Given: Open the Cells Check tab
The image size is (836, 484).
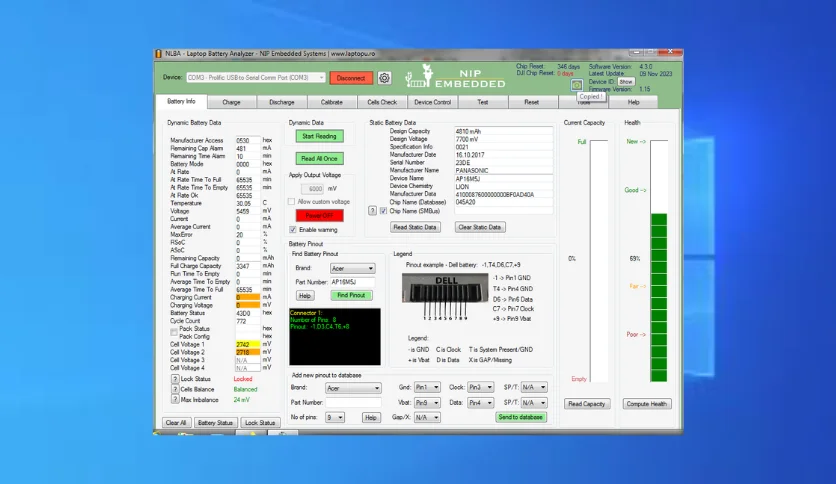Looking at the screenshot, I should pos(382,102).
